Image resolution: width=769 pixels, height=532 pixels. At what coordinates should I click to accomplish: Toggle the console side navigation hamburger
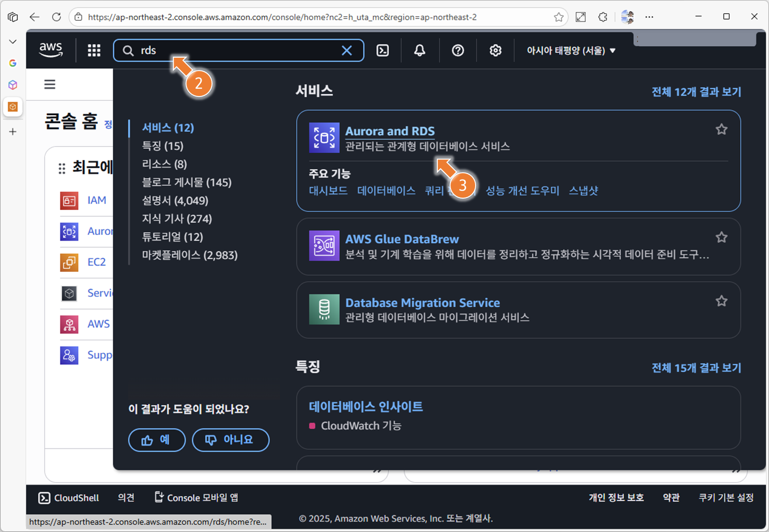[x=50, y=85]
